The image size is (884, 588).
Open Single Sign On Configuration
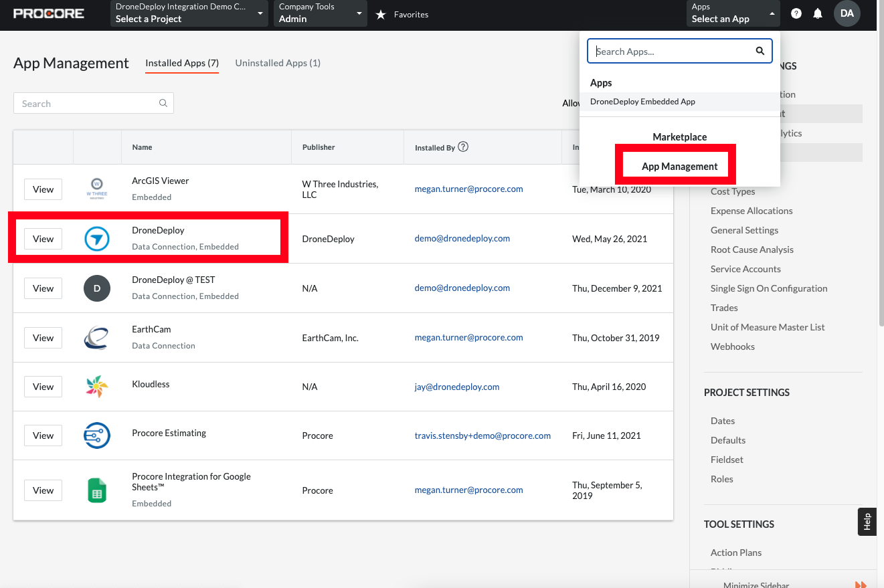click(x=769, y=288)
